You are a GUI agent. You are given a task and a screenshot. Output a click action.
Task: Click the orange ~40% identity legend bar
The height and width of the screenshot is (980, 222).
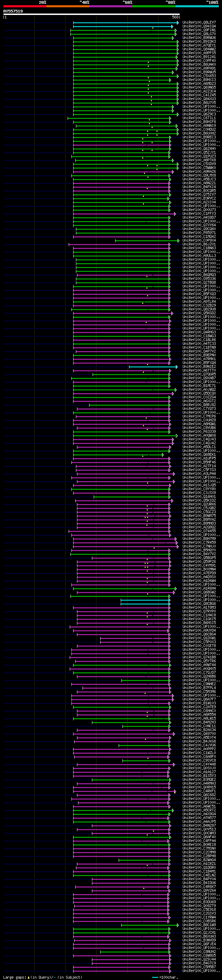pyautogui.click(x=68, y=6)
